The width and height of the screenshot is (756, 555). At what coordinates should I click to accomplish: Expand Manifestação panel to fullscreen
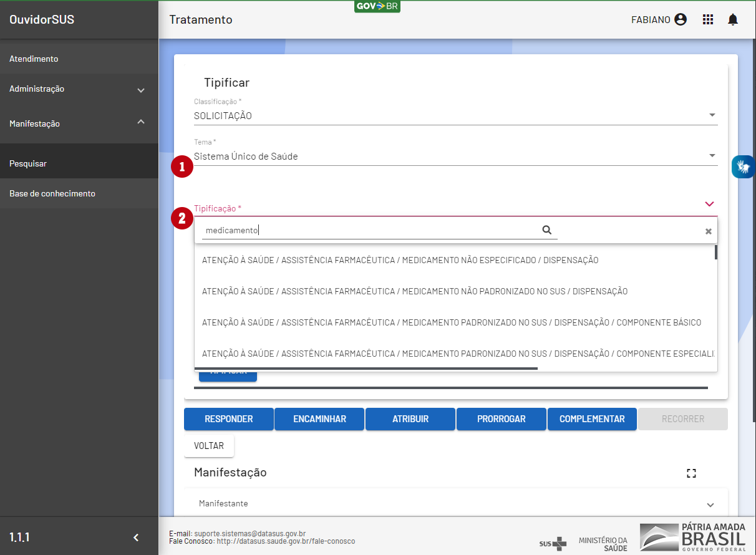[x=691, y=473]
